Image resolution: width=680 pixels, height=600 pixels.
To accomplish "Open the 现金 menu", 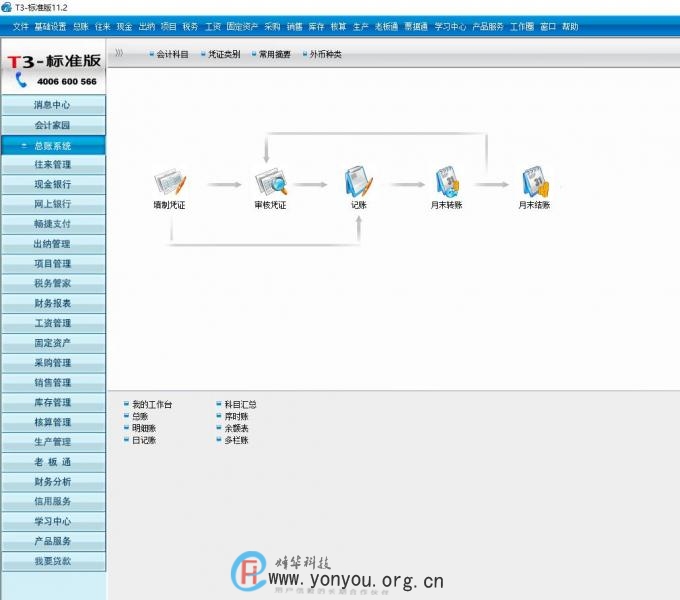I will coord(124,27).
